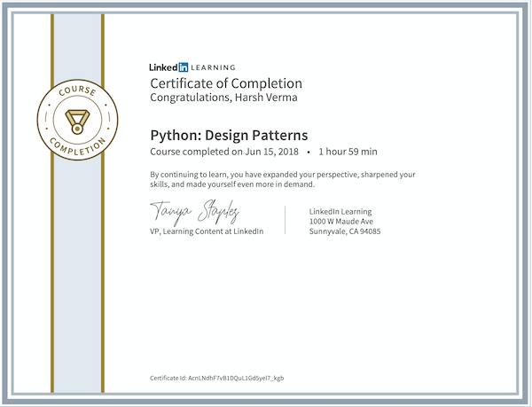532x407 pixels.
Task: Click the "1000 W Maude Ave" address line
Action: pyautogui.click(x=341, y=221)
